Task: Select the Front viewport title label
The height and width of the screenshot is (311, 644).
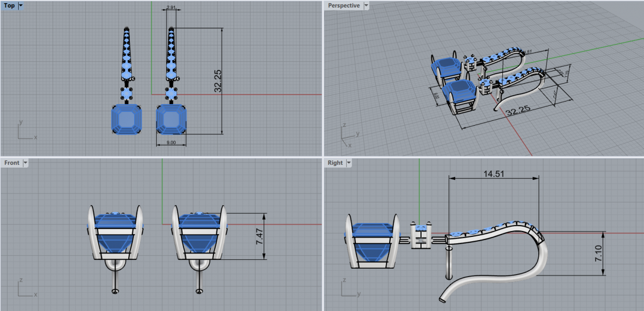Action: [x=12, y=162]
